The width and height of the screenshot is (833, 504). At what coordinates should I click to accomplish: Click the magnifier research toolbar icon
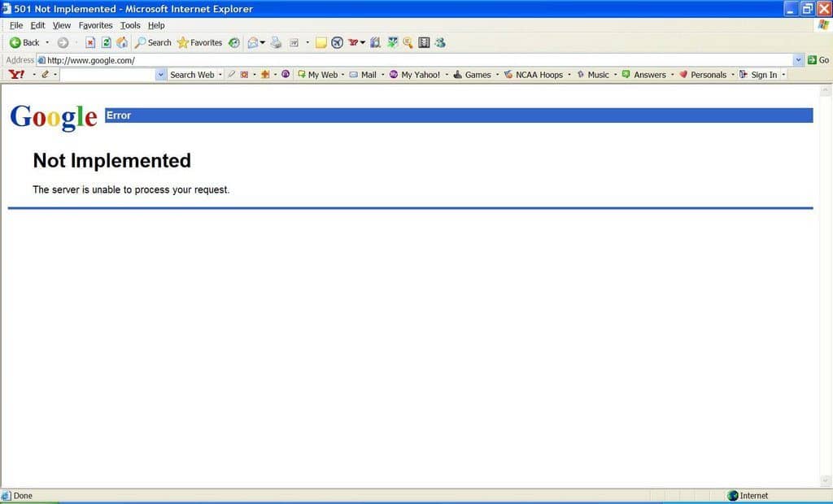(x=408, y=42)
